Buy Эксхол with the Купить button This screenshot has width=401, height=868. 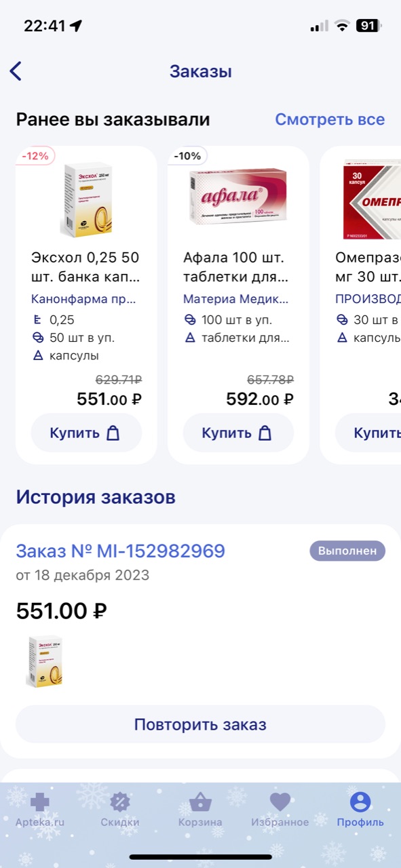(86, 433)
